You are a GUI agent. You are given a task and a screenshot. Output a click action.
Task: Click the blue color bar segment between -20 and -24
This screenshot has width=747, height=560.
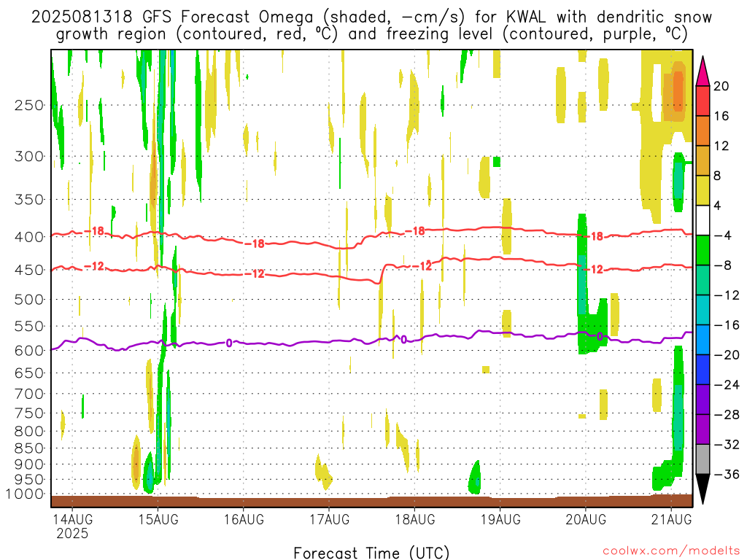tap(703, 370)
